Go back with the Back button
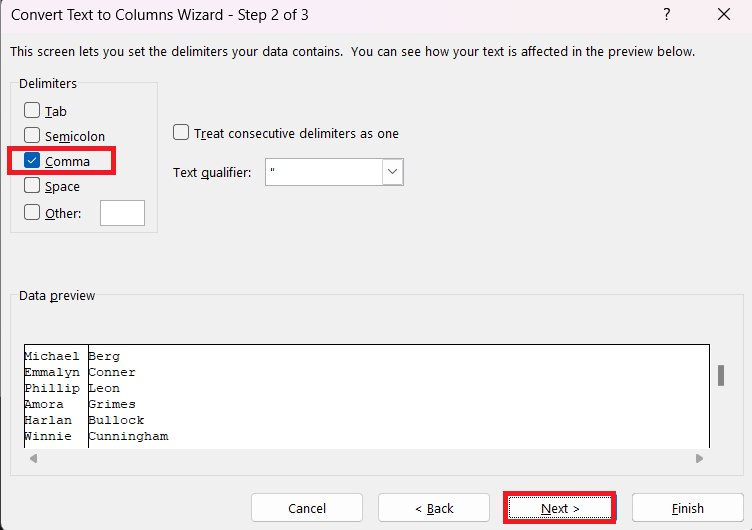The width and height of the screenshot is (752, 530). pos(434,508)
